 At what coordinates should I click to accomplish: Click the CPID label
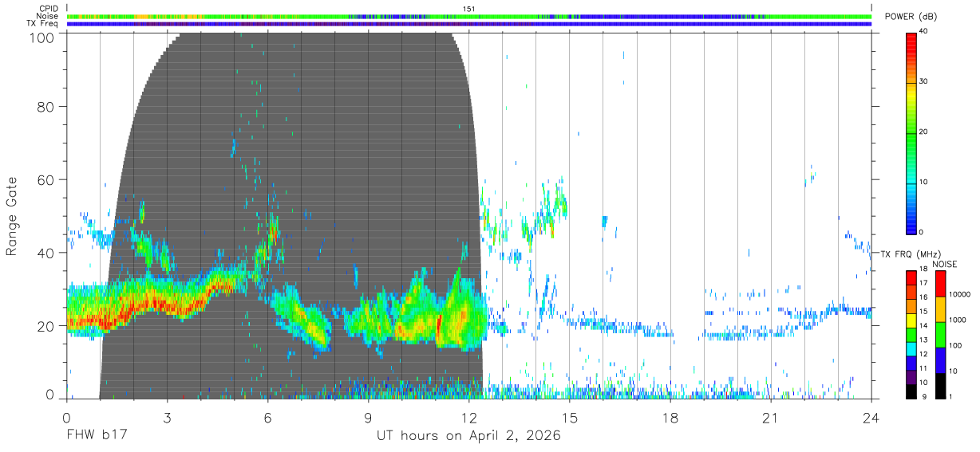49,8
